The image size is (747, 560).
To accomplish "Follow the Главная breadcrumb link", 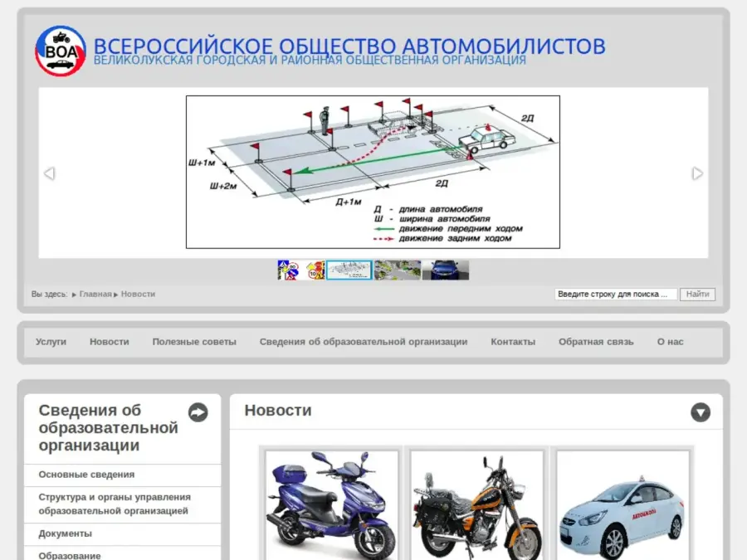I will 95,295.
